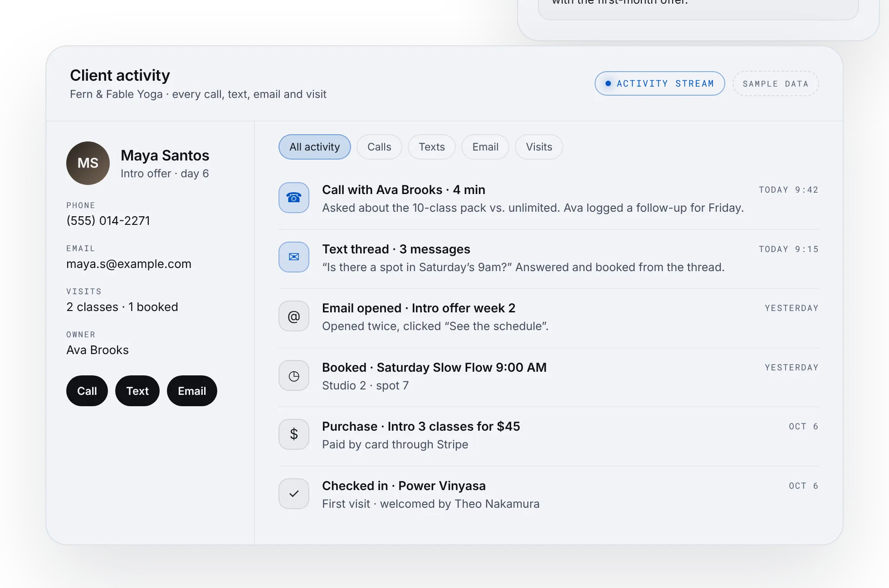Click the Sample Data badge
Image resolution: width=889 pixels, height=588 pixels.
776,83
